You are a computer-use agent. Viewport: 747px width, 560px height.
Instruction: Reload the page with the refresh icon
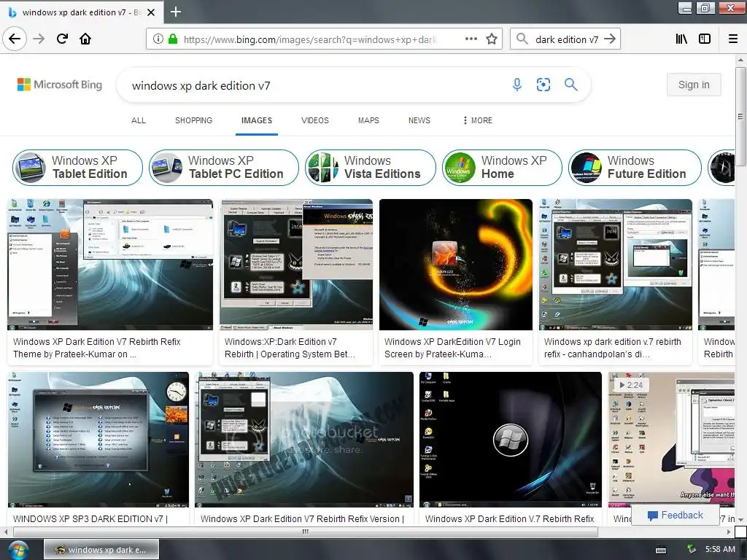pos(63,39)
